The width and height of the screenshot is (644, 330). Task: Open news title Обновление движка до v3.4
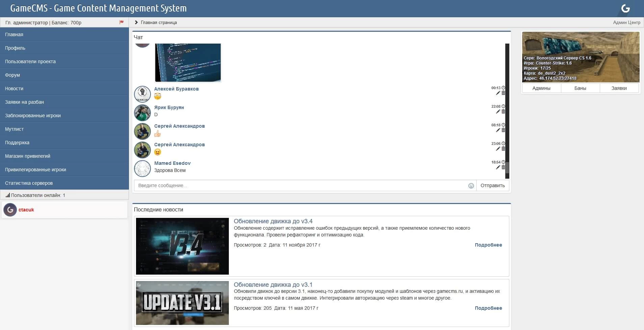point(273,221)
